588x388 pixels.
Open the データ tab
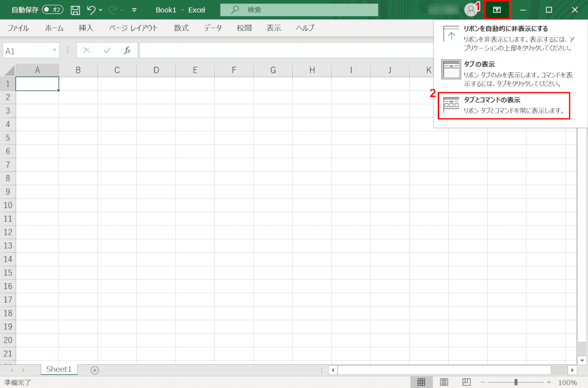coord(213,28)
